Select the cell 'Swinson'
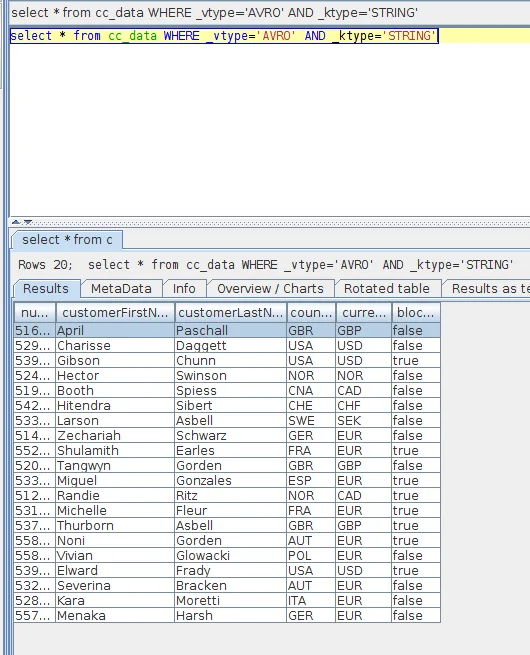The image size is (530, 655). 231,376
